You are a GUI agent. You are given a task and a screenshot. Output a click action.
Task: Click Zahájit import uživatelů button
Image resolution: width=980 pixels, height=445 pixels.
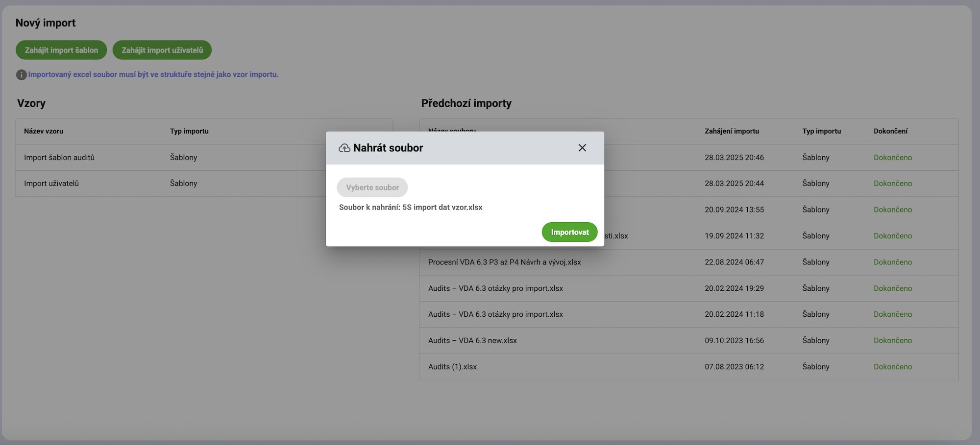point(162,50)
